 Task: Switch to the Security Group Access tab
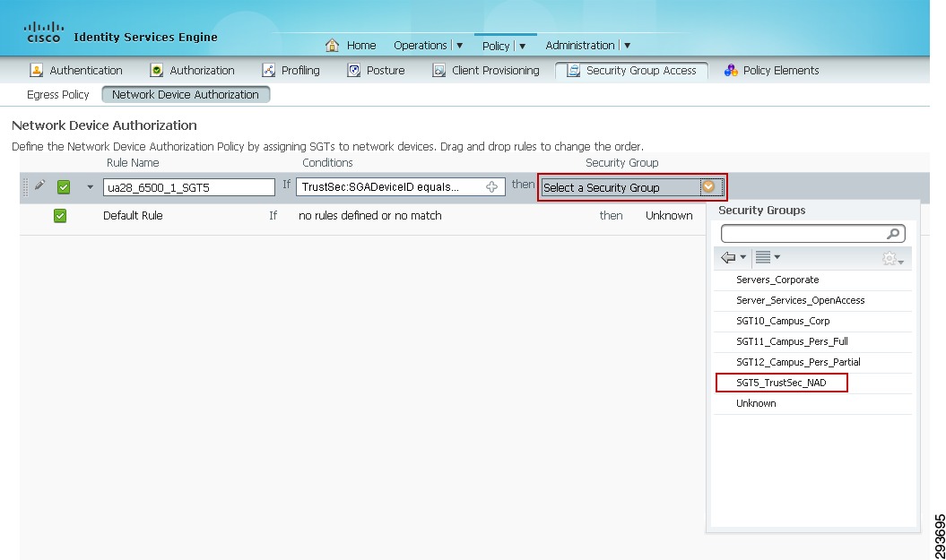(x=631, y=71)
